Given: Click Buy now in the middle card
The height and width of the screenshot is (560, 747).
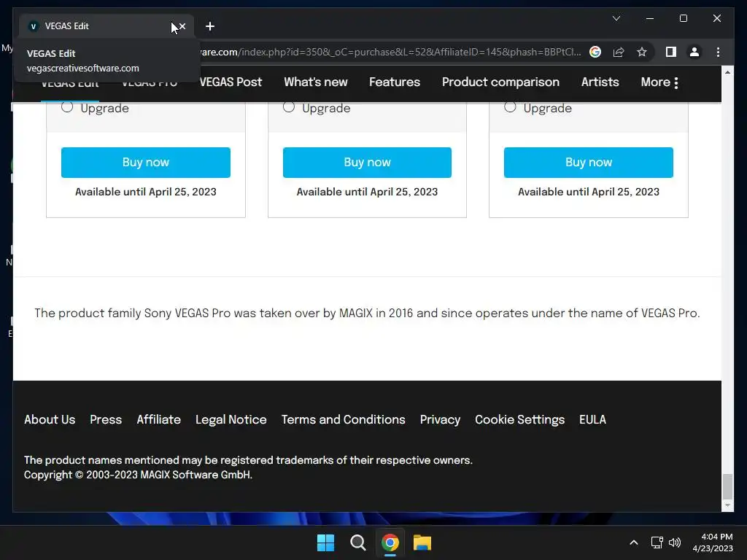Looking at the screenshot, I should pos(368,163).
